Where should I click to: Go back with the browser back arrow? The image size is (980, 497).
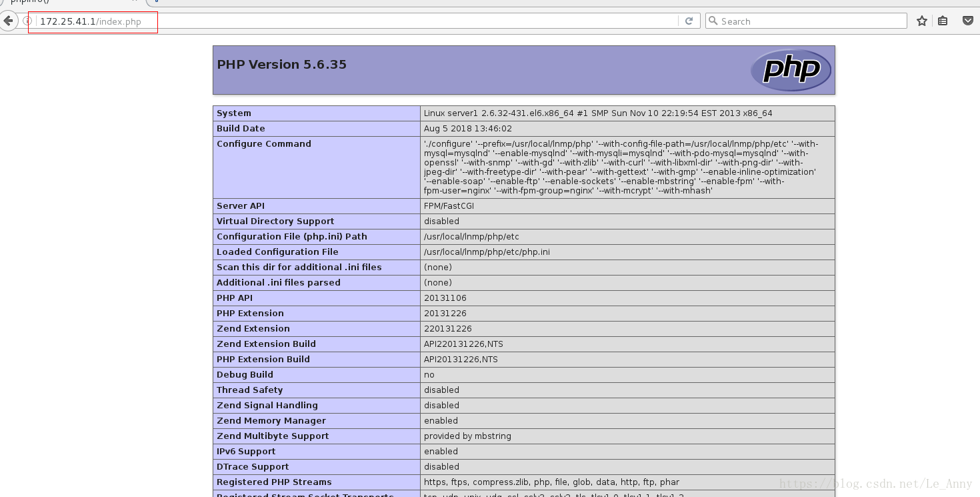point(8,21)
